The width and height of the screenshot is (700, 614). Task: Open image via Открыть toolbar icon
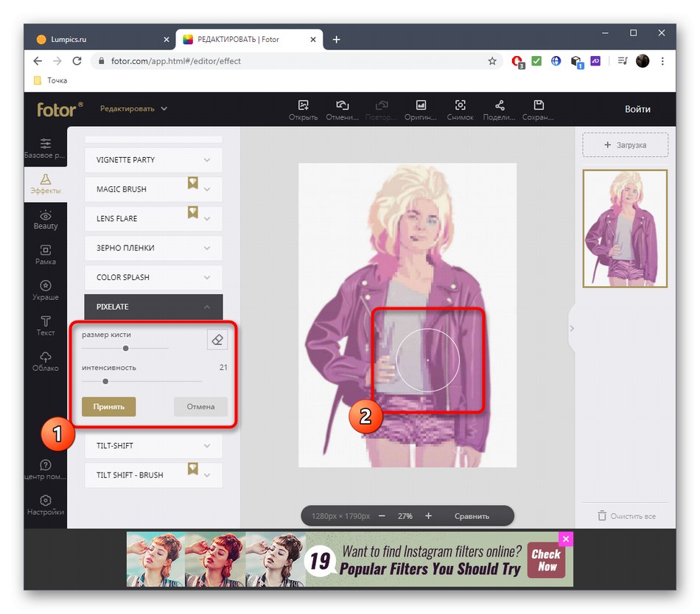click(x=303, y=111)
